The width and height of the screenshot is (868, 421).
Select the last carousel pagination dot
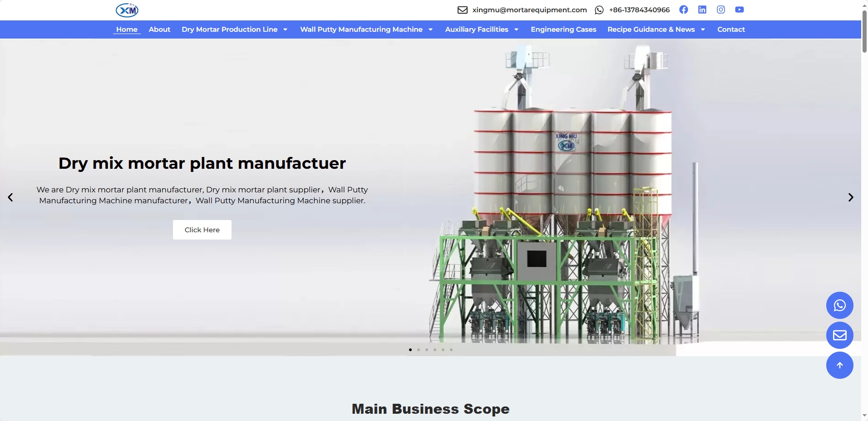tap(451, 350)
